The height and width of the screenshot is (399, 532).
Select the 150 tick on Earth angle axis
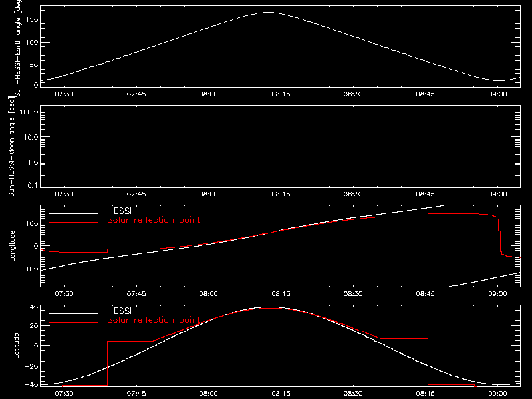pyautogui.click(x=31, y=19)
